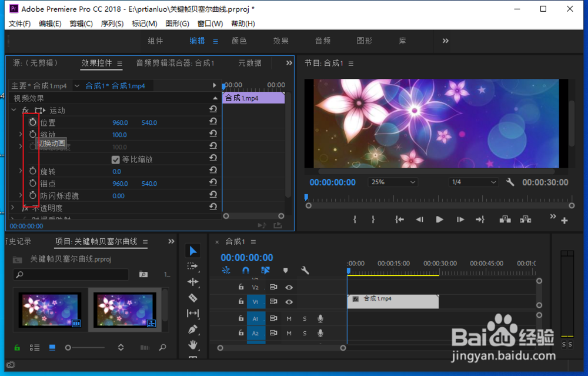Open the 25% zoom level dropdown
Image resolution: width=588 pixels, height=376 pixels.
pyautogui.click(x=393, y=182)
